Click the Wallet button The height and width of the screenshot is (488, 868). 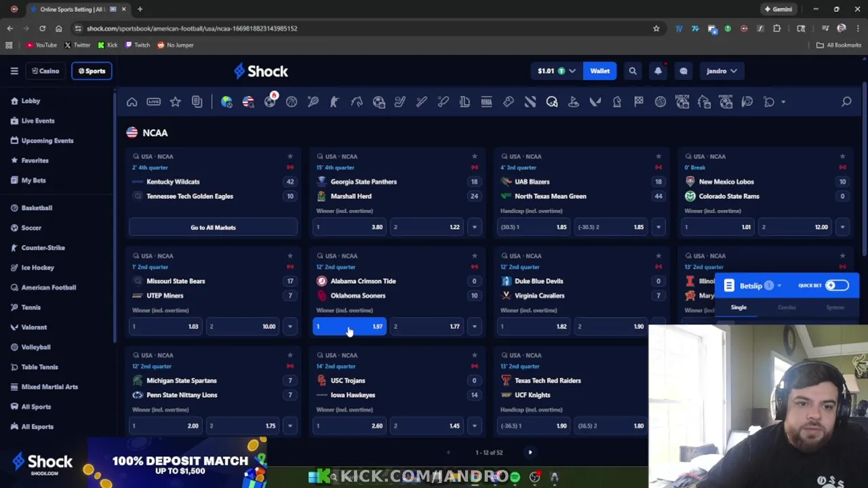(x=599, y=70)
